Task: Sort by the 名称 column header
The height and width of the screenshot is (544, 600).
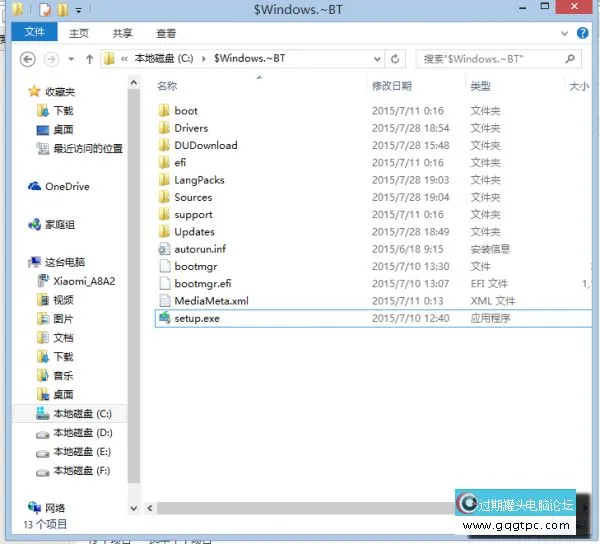Action: click(x=167, y=86)
